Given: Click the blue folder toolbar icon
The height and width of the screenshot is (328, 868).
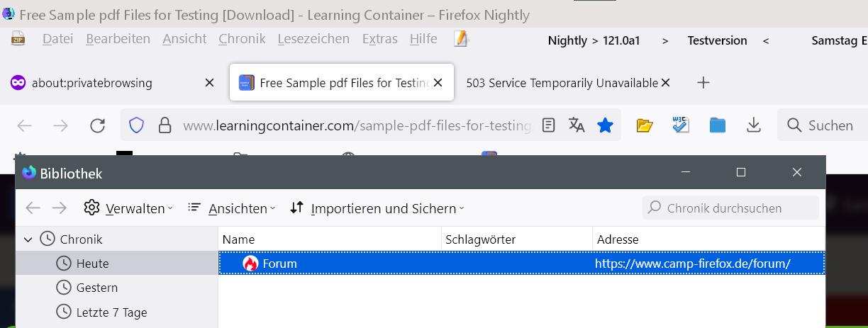Looking at the screenshot, I should pyautogui.click(x=718, y=126).
